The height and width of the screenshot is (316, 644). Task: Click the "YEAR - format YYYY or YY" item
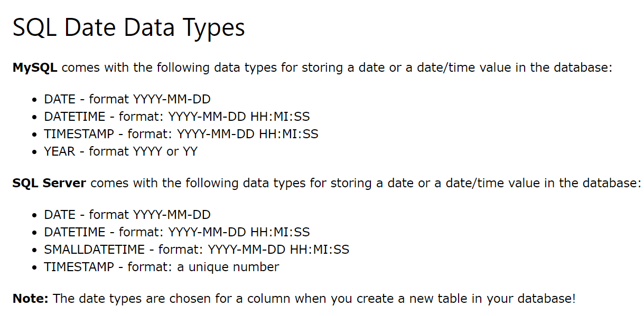coord(120,151)
